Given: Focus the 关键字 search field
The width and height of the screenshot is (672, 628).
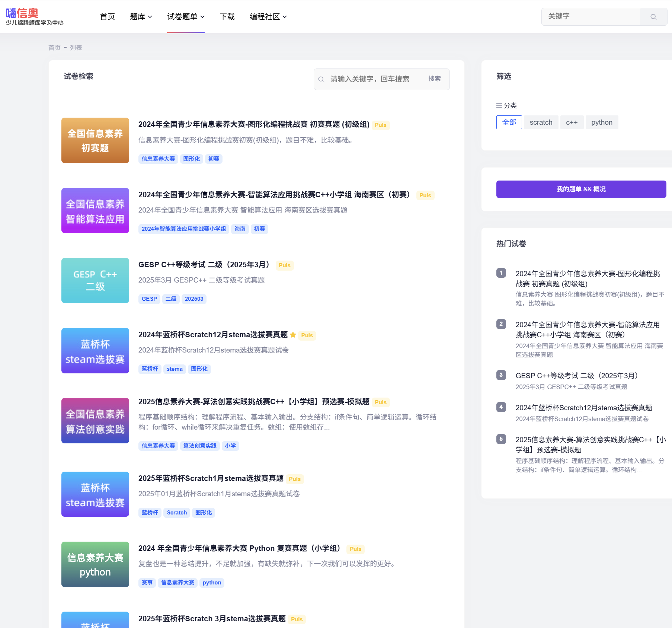Looking at the screenshot, I should 591,17.
